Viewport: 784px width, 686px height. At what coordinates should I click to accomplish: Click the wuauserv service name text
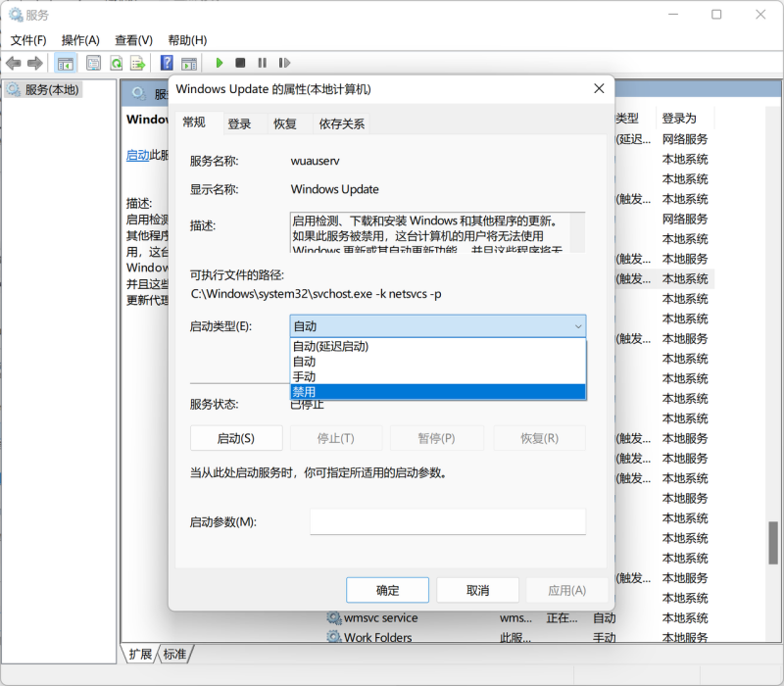(x=315, y=161)
